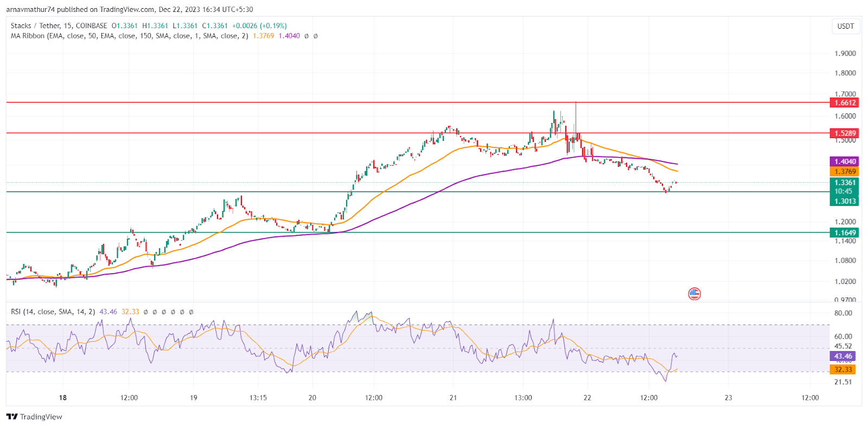868x427 pixels.
Task: Select the 1.3769 orange MA price label
Action: [845, 171]
